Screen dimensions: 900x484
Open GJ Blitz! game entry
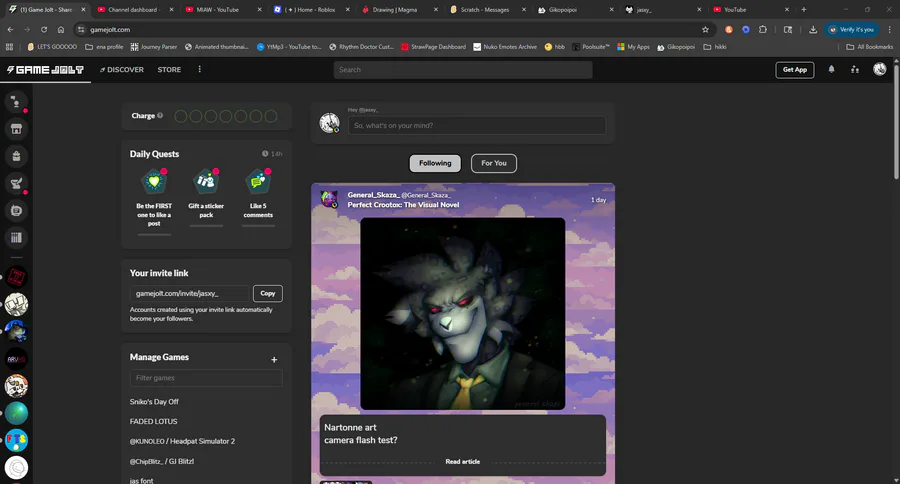(x=162, y=461)
